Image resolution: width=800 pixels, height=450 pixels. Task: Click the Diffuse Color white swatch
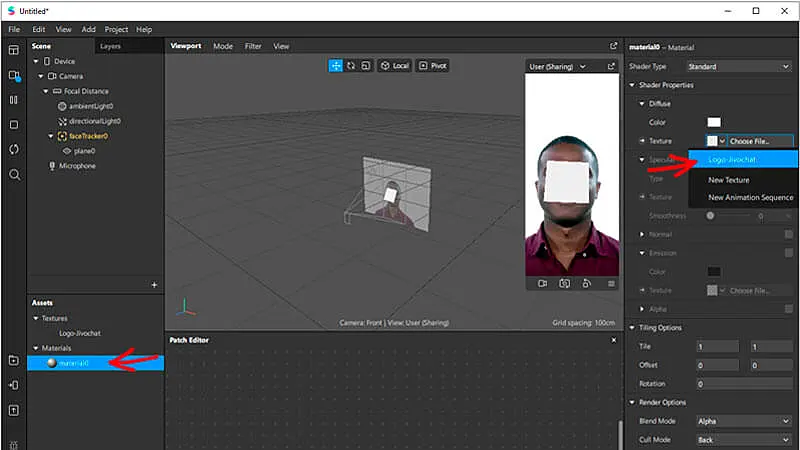pos(714,122)
